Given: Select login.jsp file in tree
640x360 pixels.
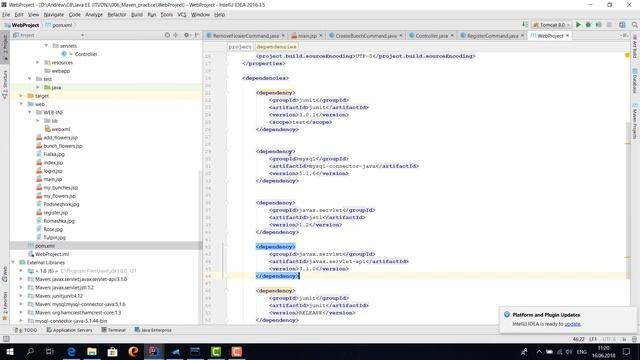Looking at the screenshot, I should click(x=53, y=171).
